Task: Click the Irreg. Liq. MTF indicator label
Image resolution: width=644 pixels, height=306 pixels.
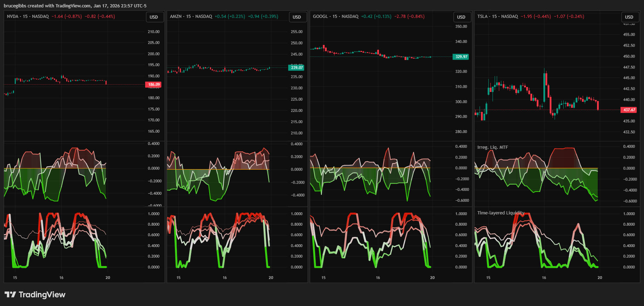Action: (x=492, y=147)
